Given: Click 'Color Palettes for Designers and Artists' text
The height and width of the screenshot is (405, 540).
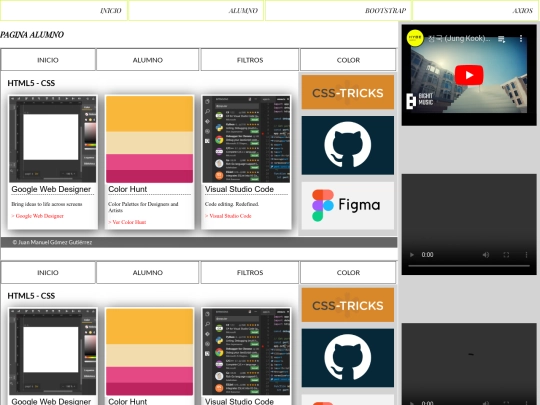Looking at the screenshot, I should pyautogui.click(x=143, y=207).
